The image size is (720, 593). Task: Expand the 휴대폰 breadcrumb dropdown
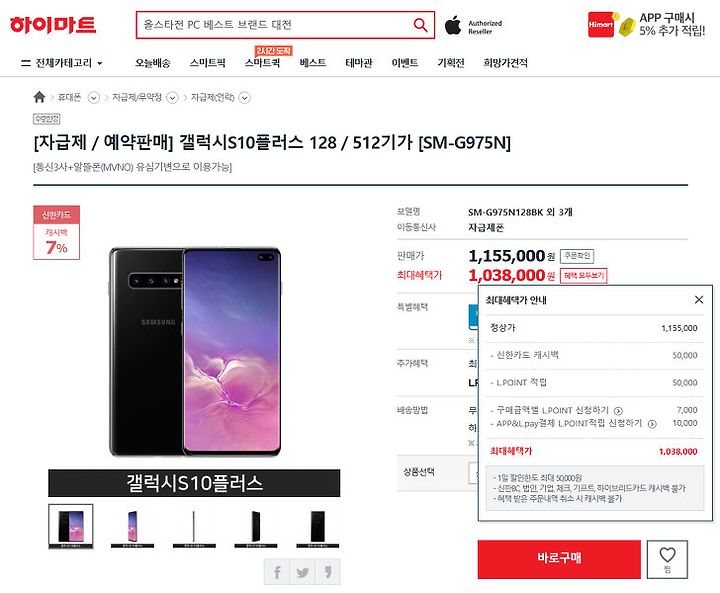point(94,98)
